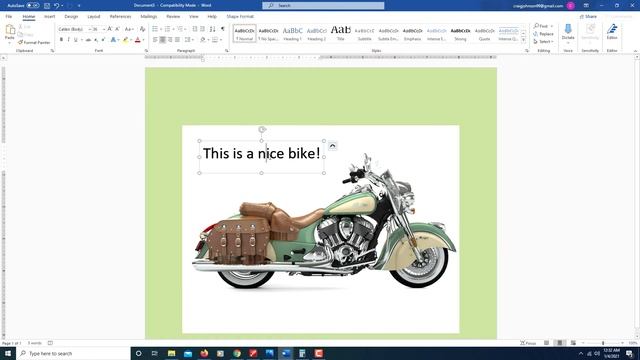Image resolution: width=640 pixels, height=360 pixels.
Task: Increase font size with grow font icon
Action: [110, 29]
